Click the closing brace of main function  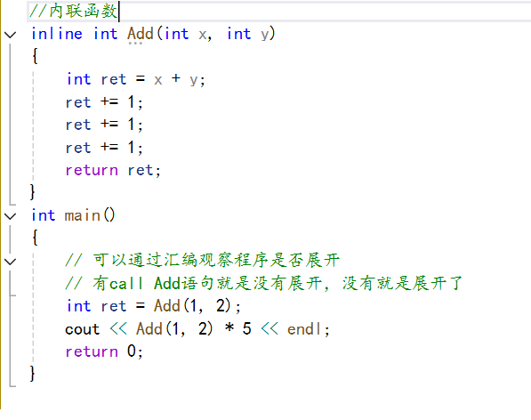tap(33, 374)
